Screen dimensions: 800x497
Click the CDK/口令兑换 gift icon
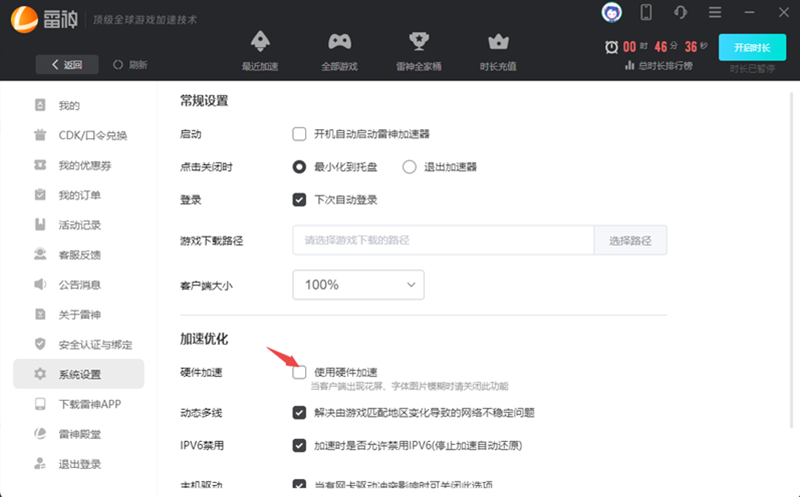tap(40, 135)
